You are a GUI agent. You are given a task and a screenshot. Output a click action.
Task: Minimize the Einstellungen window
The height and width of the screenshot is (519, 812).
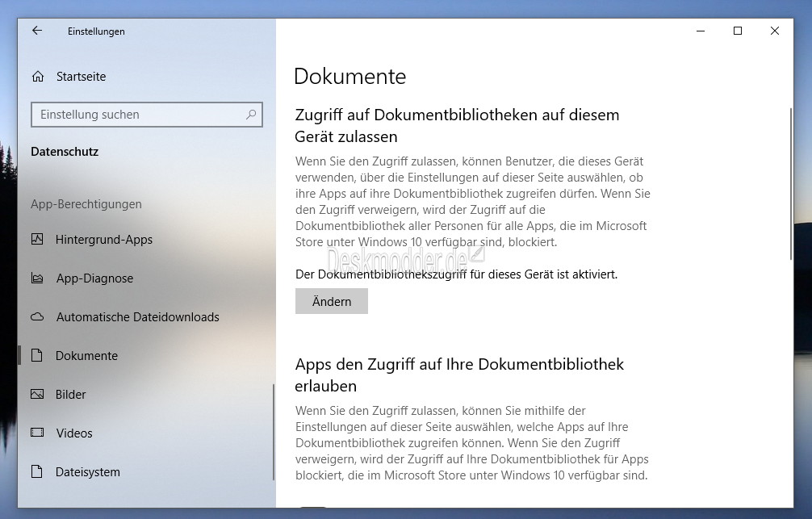(701, 31)
